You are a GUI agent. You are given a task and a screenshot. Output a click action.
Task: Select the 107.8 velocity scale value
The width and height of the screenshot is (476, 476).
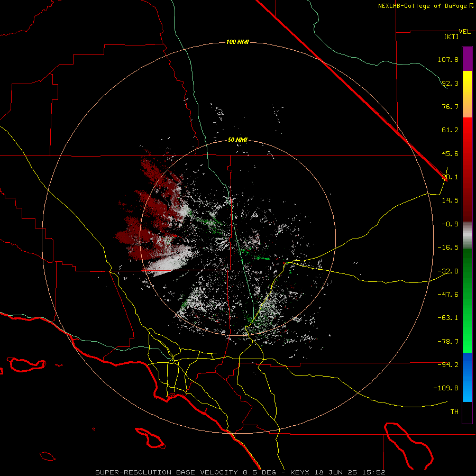(448, 59)
